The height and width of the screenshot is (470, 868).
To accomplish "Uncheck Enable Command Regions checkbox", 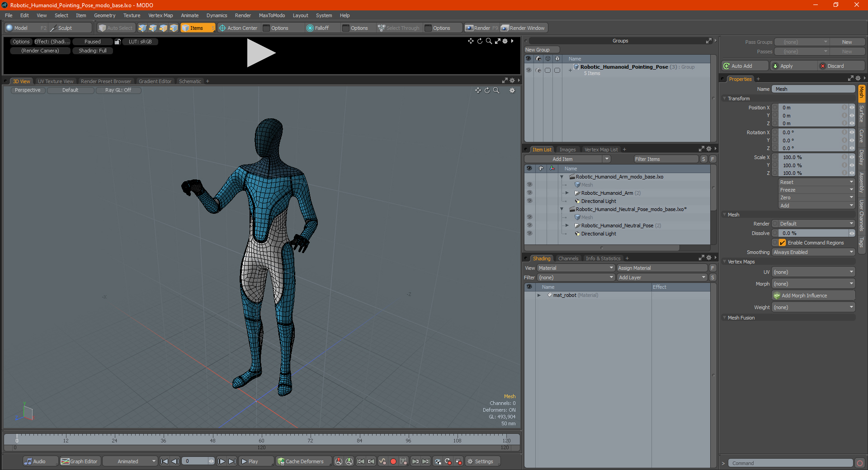I will 783,243.
